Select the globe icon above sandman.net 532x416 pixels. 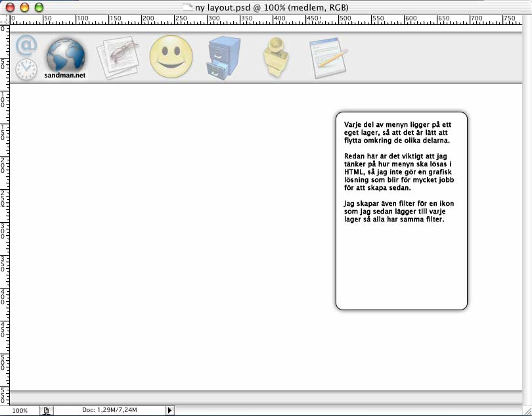pyautogui.click(x=66, y=55)
